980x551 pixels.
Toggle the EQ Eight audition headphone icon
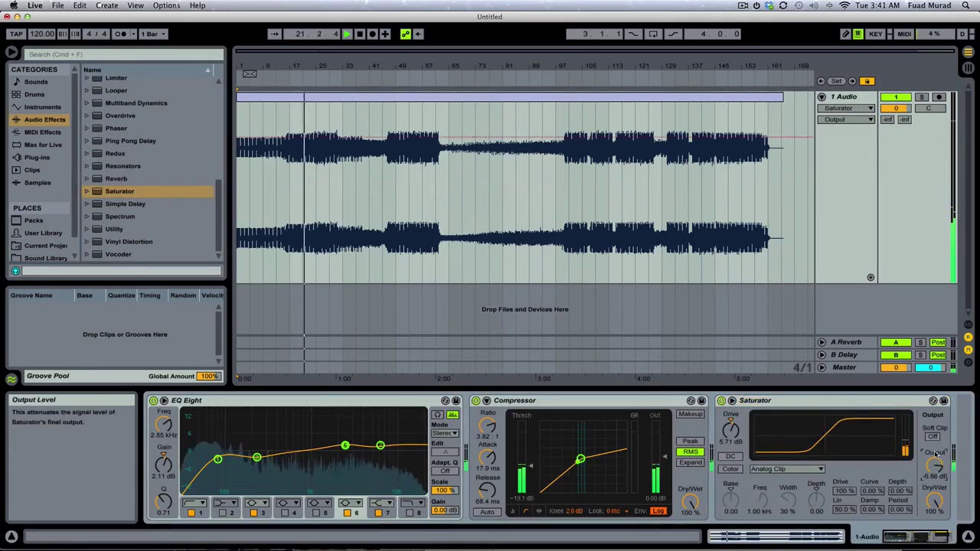click(437, 415)
